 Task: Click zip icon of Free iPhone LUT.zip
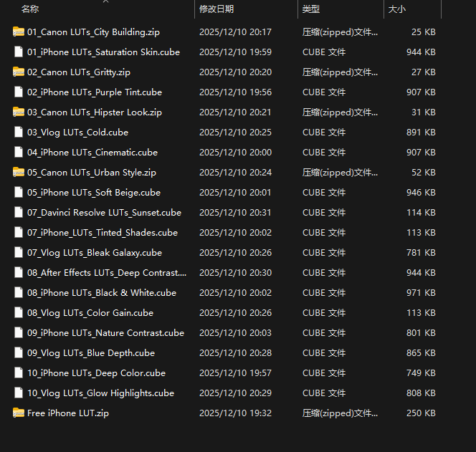19,413
